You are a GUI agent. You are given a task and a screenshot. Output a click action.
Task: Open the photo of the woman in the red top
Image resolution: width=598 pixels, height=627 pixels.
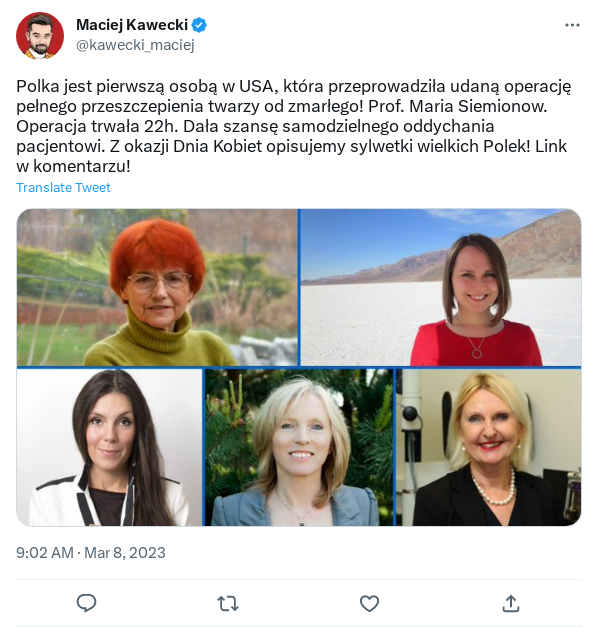(x=441, y=287)
